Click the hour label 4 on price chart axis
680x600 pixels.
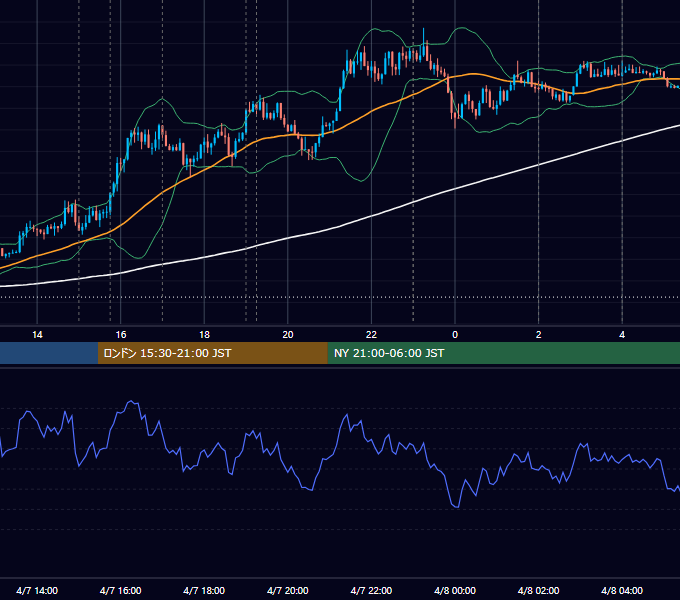(x=622, y=335)
